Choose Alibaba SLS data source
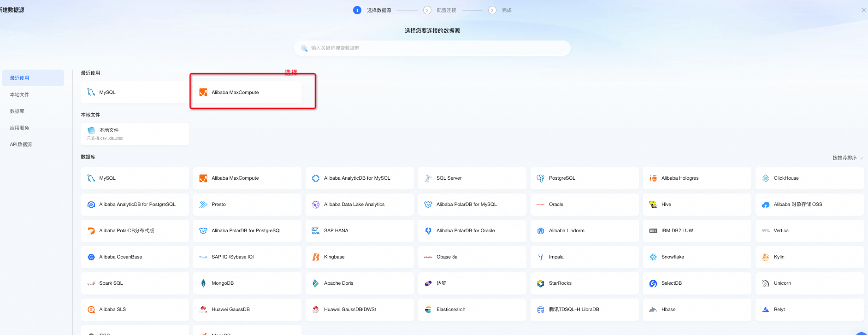This screenshot has height=335, width=868. [135, 310]
